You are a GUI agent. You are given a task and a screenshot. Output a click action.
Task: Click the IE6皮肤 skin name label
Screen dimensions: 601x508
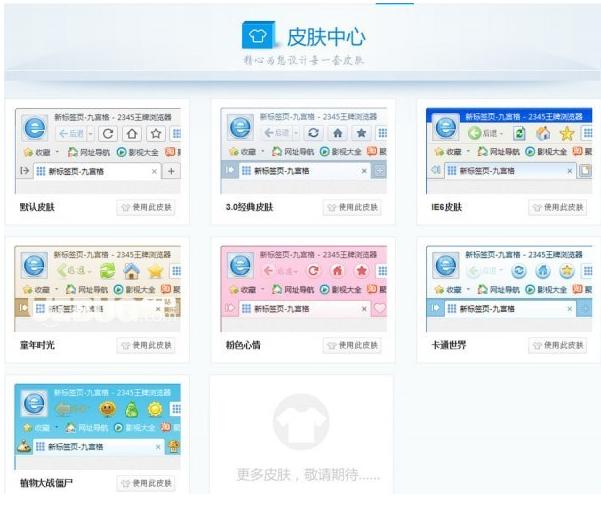(447, 207)
